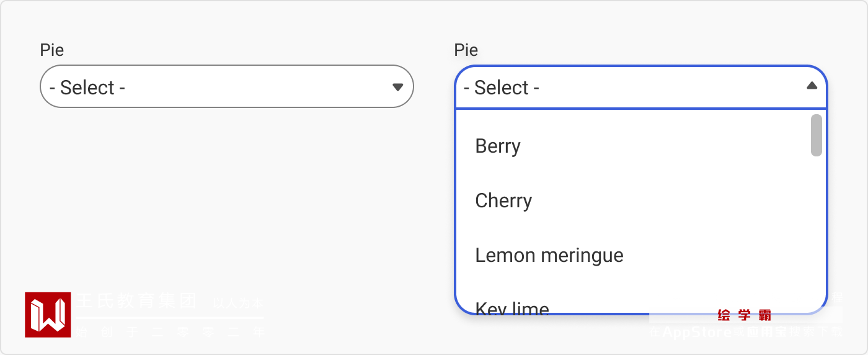Click the 以人为本 slogan text
This screenshot has width=868, height=355.
tap(238, 303)
